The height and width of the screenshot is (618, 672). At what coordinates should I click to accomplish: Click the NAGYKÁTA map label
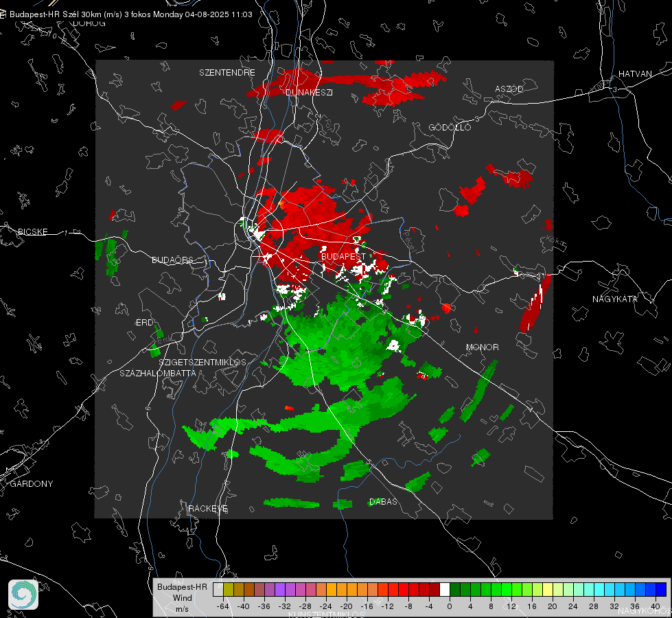click(615, 299)
